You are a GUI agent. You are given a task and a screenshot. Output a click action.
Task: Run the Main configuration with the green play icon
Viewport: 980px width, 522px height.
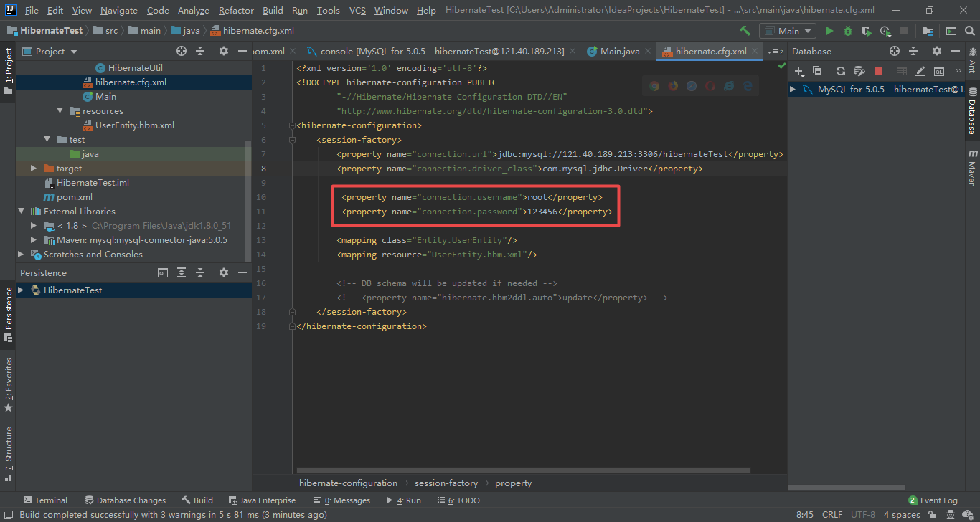(x=830, y=31)
